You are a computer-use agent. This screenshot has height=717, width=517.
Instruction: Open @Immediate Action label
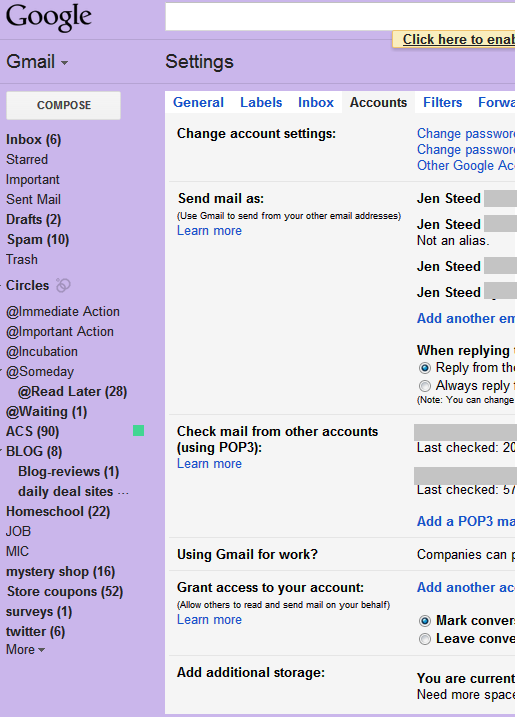[63, 311]
